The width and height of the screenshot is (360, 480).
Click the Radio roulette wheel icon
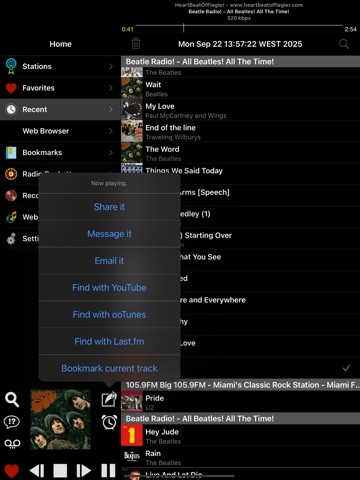11,174
